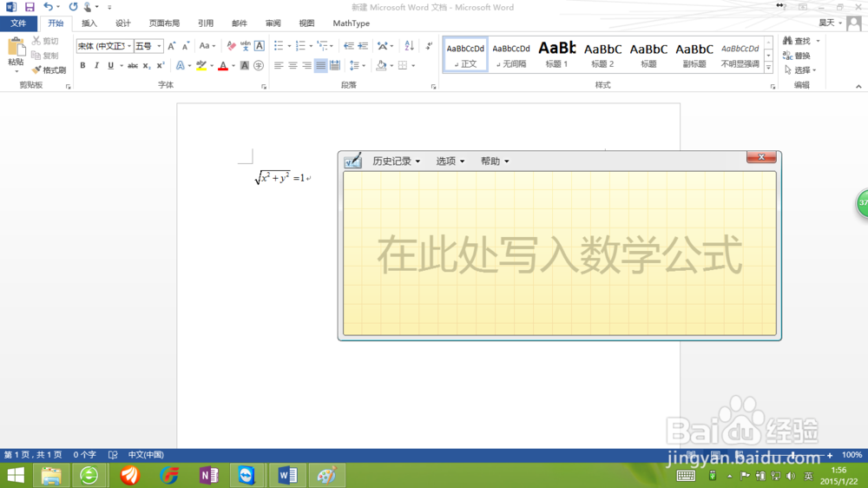
Task: Increase font size with Grow Font icon
Action: [x=172, y=46]
